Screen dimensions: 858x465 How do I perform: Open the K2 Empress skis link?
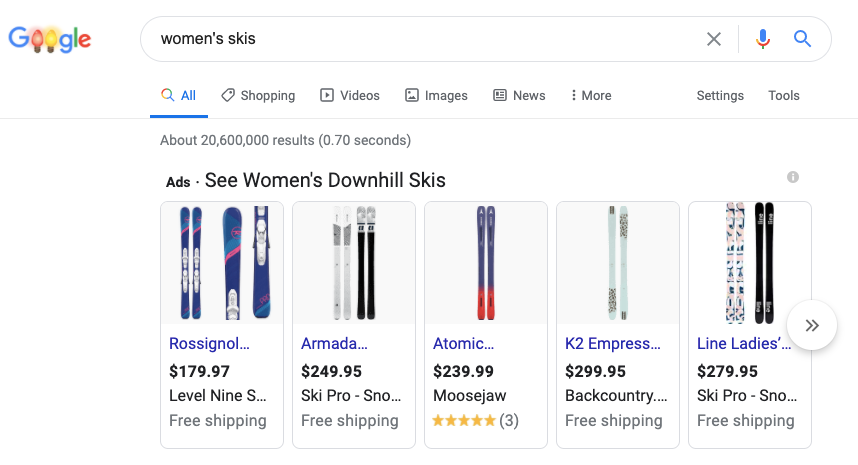pyautogui.click(x=613, y=344)
